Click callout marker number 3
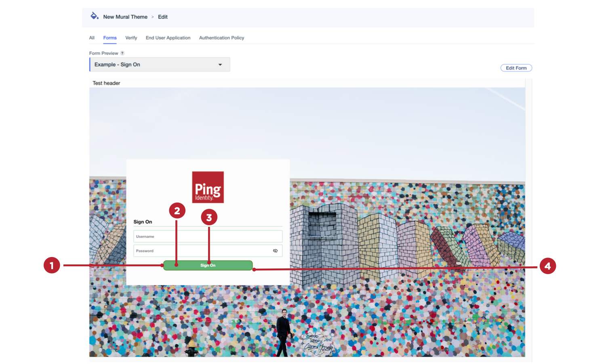The height and width of the screenshot is (364, 606). 209,217
